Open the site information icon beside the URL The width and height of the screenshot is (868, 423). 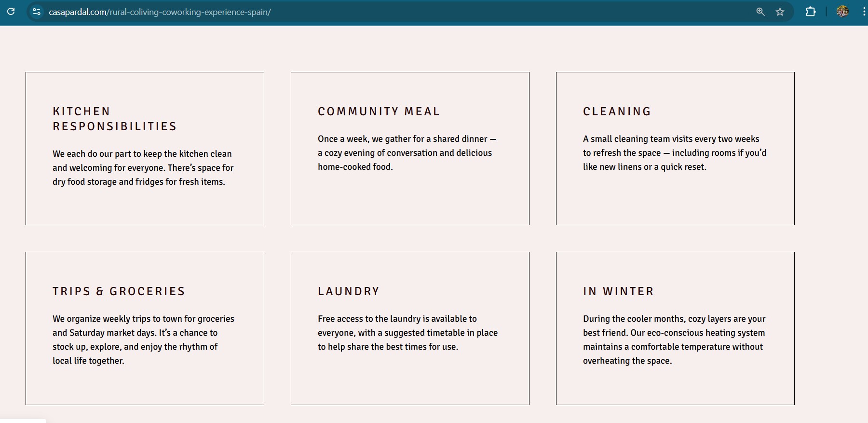pos(37,12)
